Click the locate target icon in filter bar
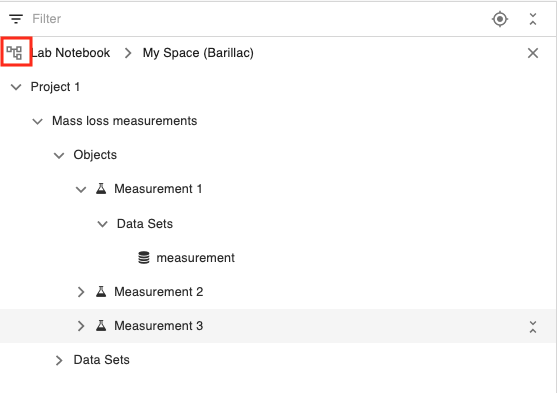 pyautogui.click(x=500, y=19)
